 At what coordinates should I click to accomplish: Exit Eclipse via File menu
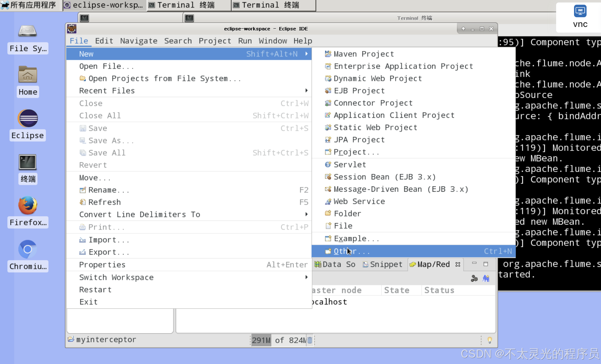click(189, 302)
